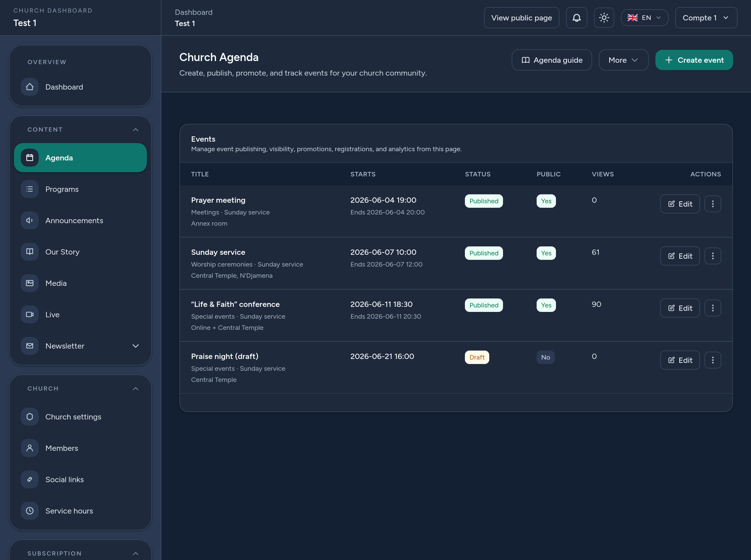751x560 pixels.
Task: Open more actions for Praise night draft
Action: [x=713, y=360]
